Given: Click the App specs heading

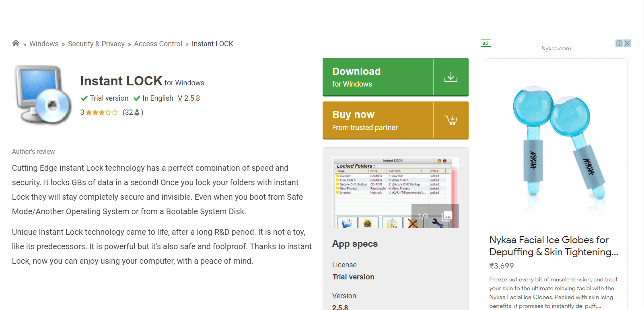Looking at the screenshot, I should click(x=355, y=244).
